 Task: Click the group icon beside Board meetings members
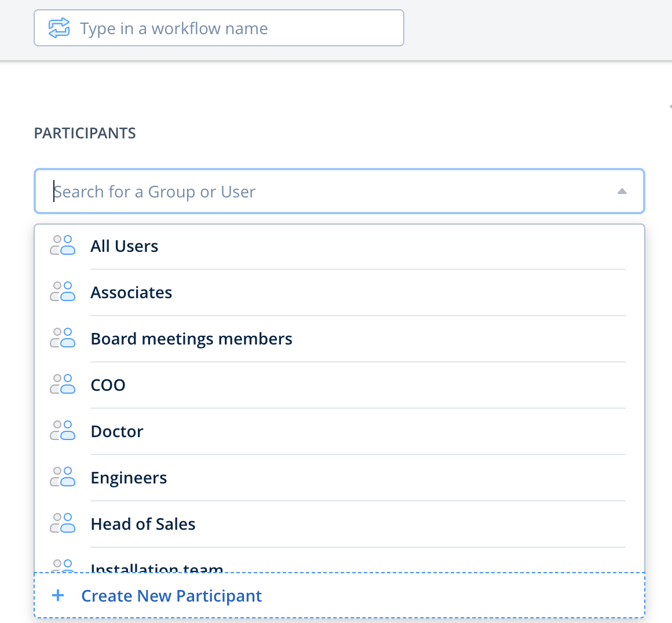63,338
